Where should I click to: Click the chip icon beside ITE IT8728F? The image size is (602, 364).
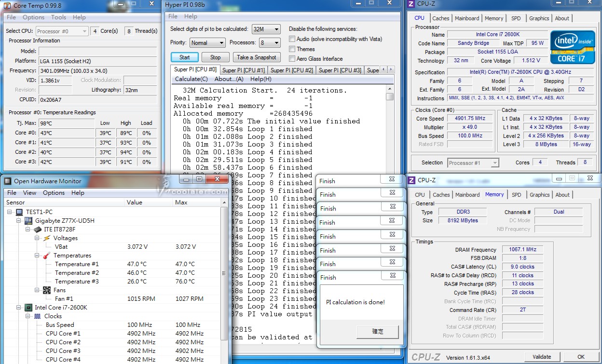37,229
